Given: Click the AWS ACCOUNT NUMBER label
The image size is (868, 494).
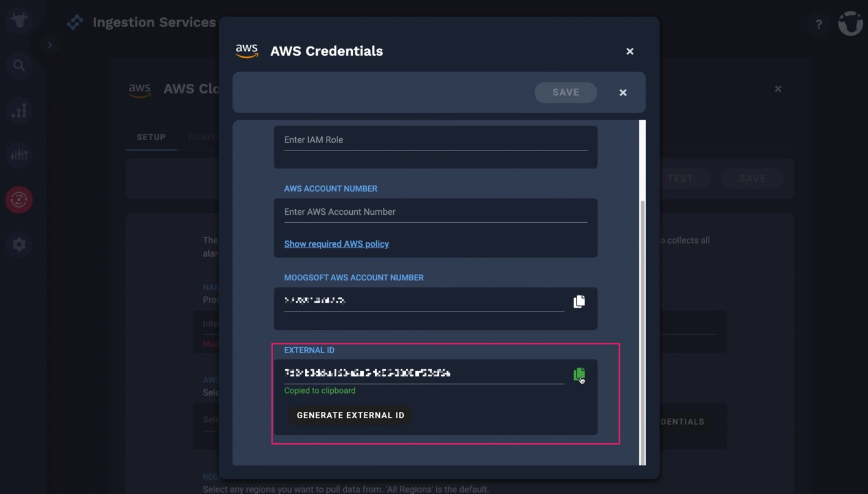Looking at the screenshot, I should [x=331, y=189].
